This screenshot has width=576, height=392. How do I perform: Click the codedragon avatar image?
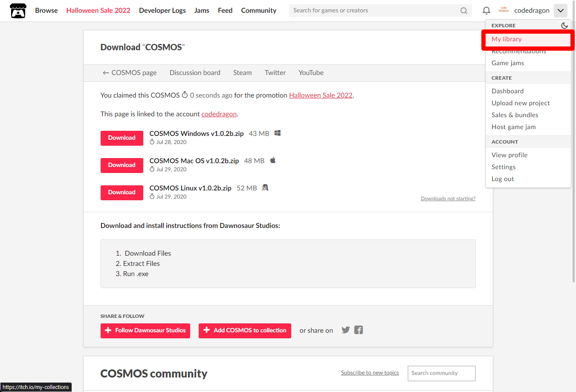504,10
